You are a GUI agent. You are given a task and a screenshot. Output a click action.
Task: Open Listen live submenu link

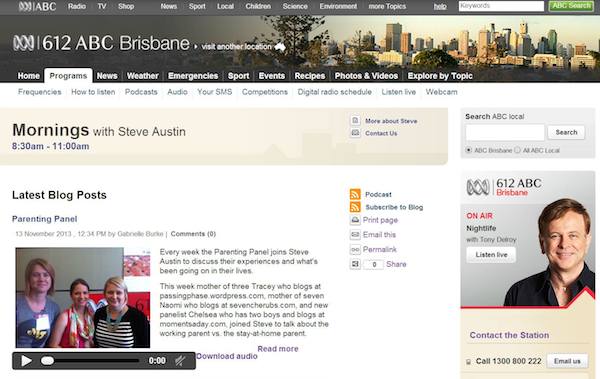pyautogui.click(x=398, y=92)
